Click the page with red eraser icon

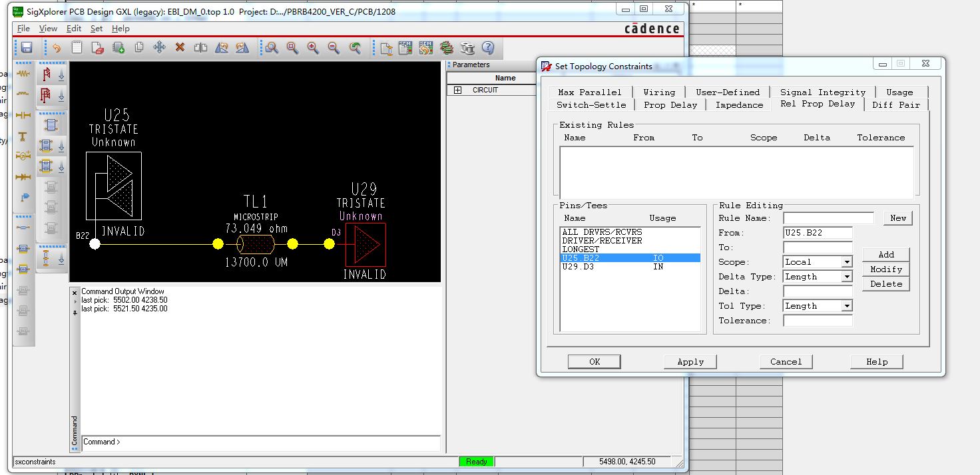pos(98,47)
